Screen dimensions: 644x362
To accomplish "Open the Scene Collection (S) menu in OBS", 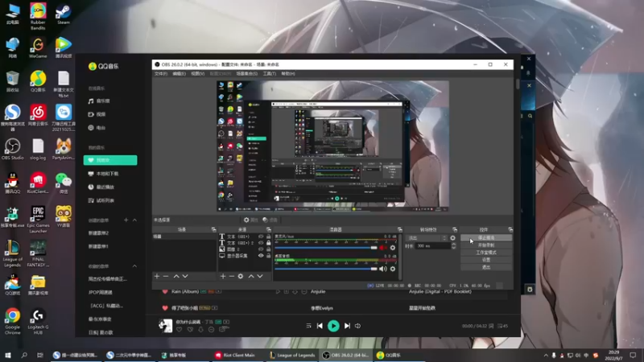I will pos(247,74).
